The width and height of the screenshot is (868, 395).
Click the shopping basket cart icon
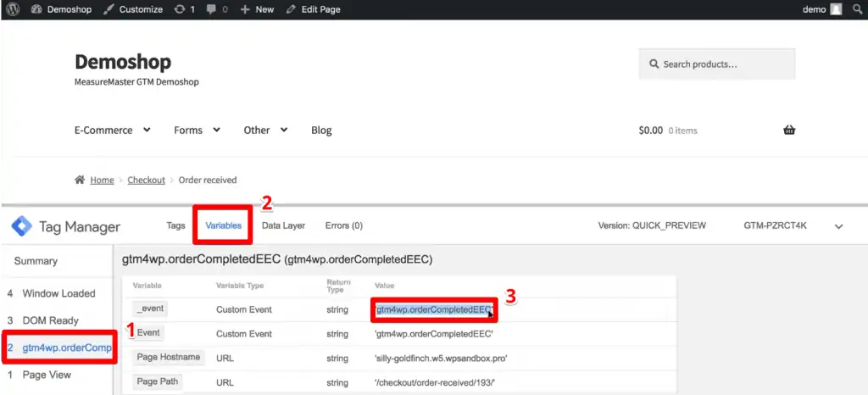[x=789, y=131]
